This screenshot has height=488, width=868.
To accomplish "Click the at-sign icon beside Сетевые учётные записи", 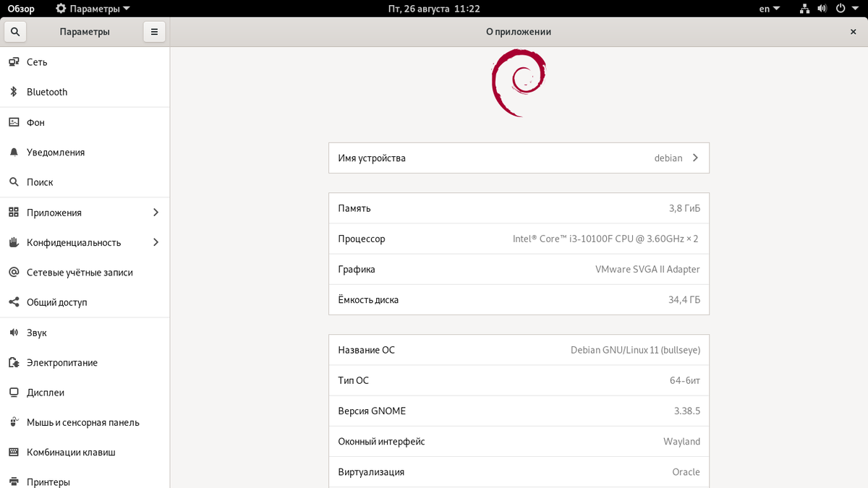I will point(13,273).
